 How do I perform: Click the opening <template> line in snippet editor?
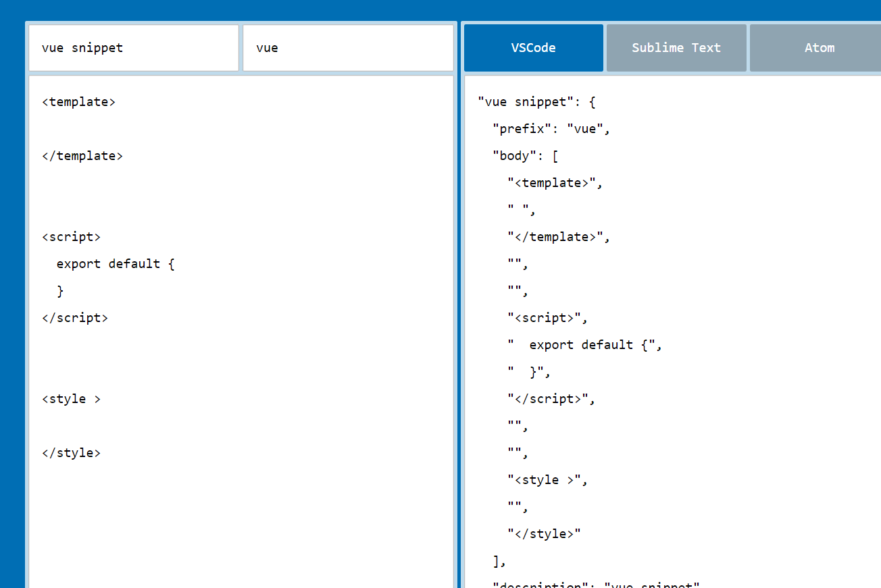(79, 102)
